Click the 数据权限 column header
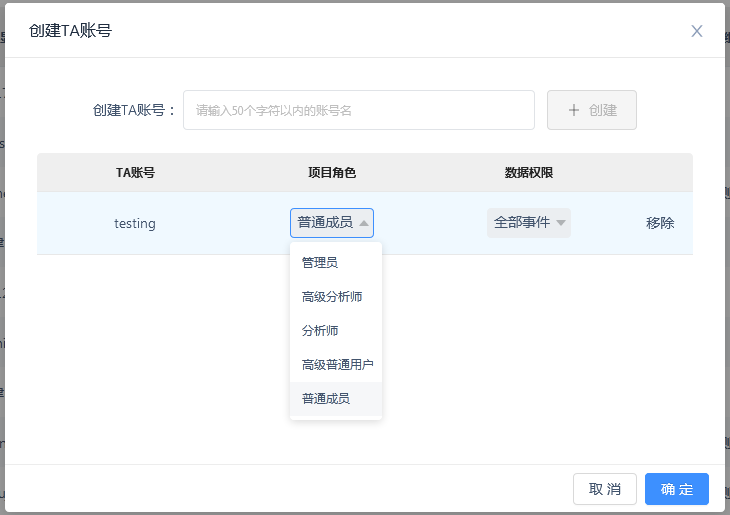The image size is (730, 515). (x=529, y=172)
